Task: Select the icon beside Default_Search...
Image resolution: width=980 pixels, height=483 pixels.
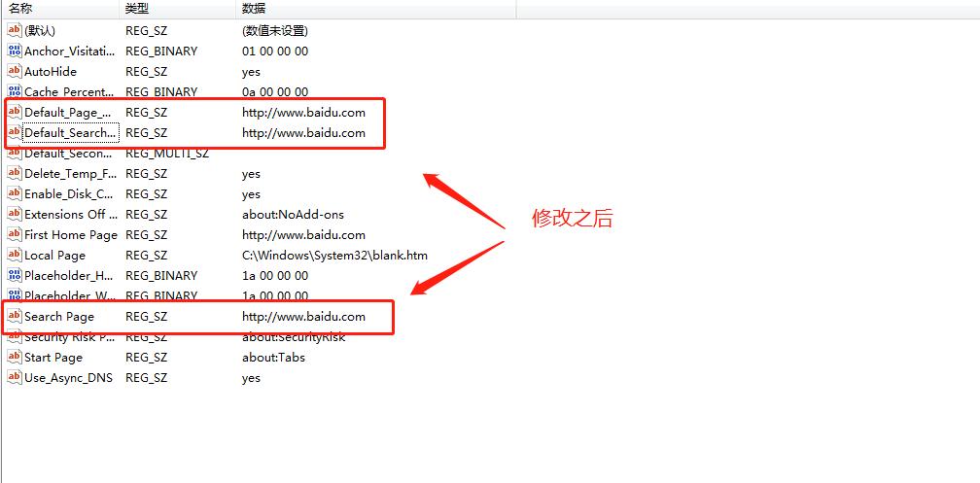Action: coord(15,132)
